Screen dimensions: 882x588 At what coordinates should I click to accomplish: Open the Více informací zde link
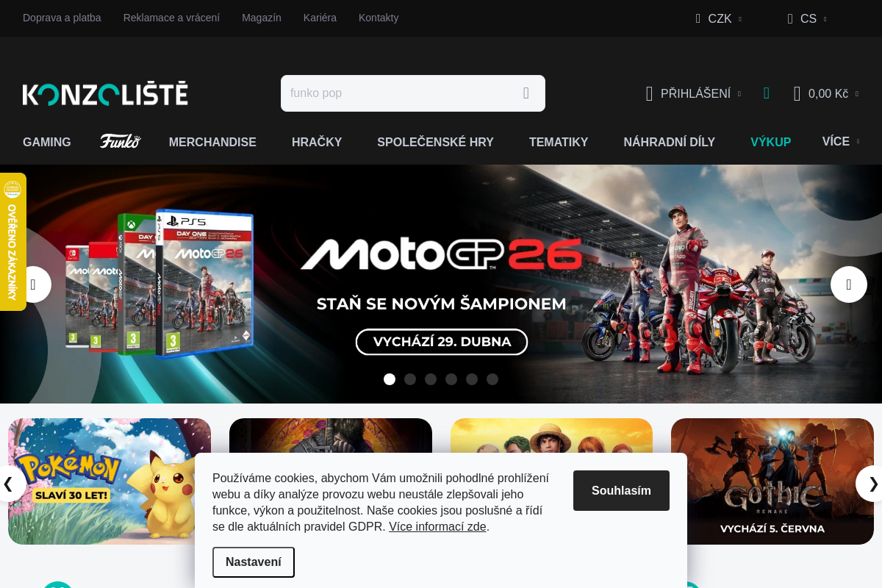click(437, 526)
